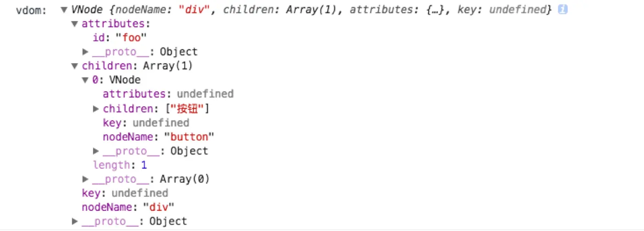Expand the children: ["按钮"] array
The height and width of the screenshot is (231, 644).
[x=96, y=109]
